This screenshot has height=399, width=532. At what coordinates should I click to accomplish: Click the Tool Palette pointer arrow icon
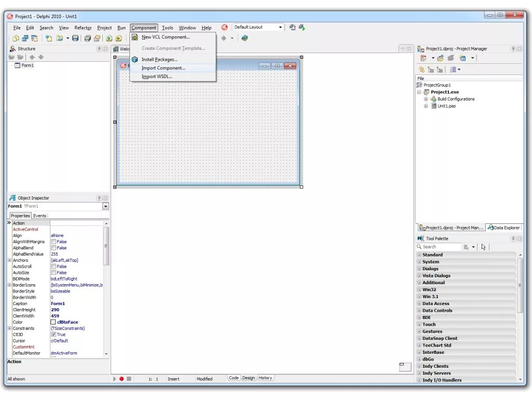[x=484, y=247]
